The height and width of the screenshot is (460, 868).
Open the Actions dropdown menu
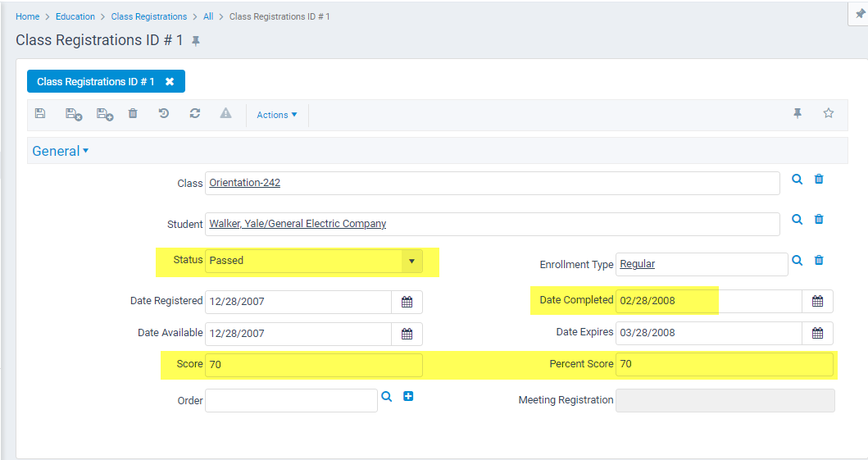click(x=277, y=115)
